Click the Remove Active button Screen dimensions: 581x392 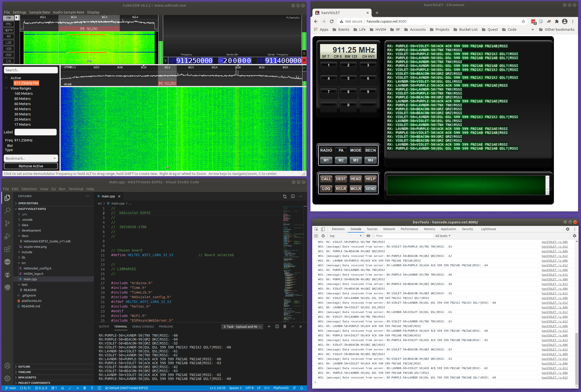[x=31, y=166]
